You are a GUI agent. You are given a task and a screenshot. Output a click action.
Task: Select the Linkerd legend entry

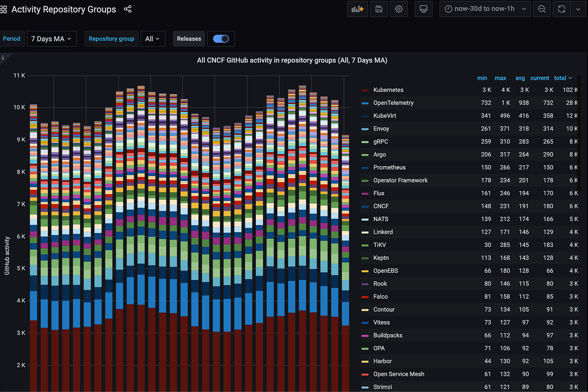click(383, 232)
